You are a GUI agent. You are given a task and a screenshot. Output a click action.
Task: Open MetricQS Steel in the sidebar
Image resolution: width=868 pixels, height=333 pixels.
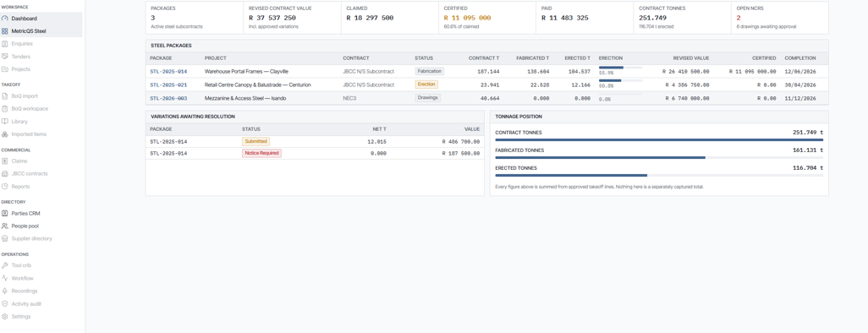[41, 31]
